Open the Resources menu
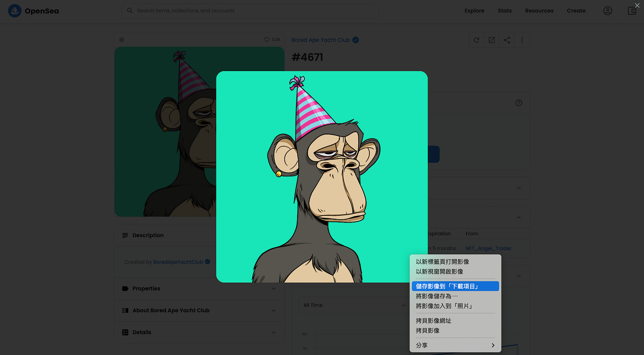644x355 pixels. pyautogui.click(x=539, y=11)
